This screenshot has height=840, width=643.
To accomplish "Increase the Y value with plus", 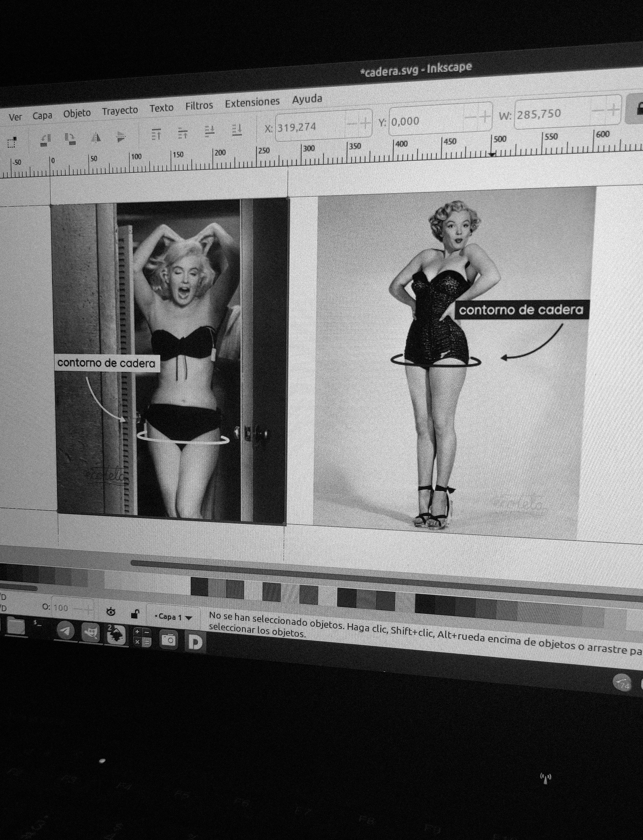I will point(485,116).
